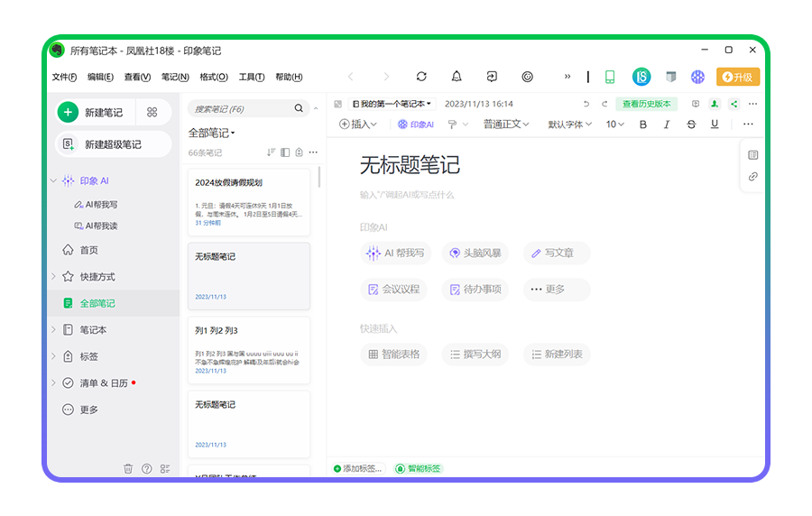Open the notification bell

tap(457, 77)
